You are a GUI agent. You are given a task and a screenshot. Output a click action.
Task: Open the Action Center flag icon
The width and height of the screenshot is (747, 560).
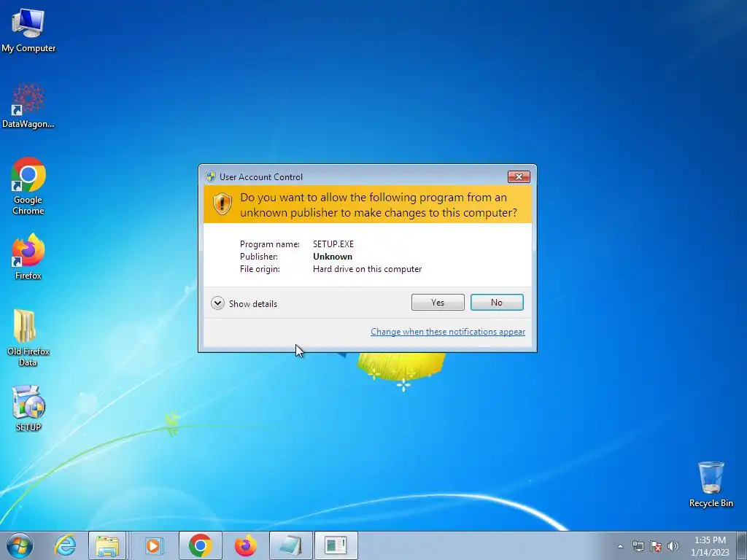656,546
